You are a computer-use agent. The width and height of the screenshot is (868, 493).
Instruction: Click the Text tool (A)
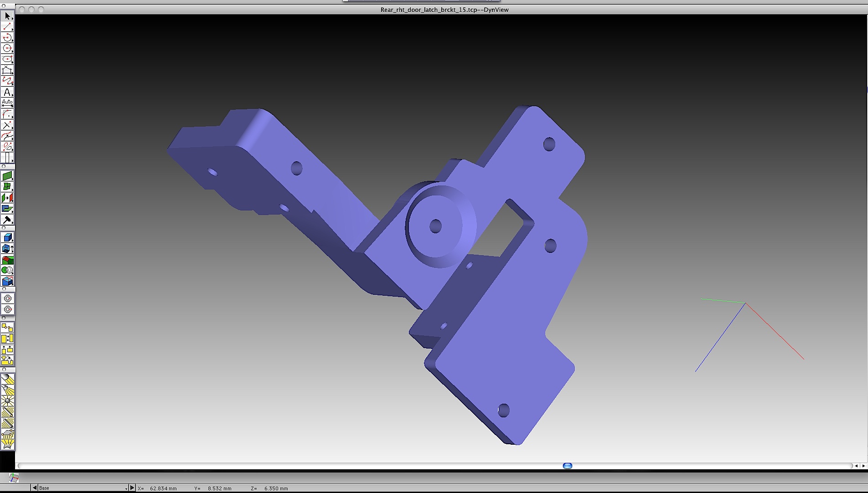coord(7,92)
